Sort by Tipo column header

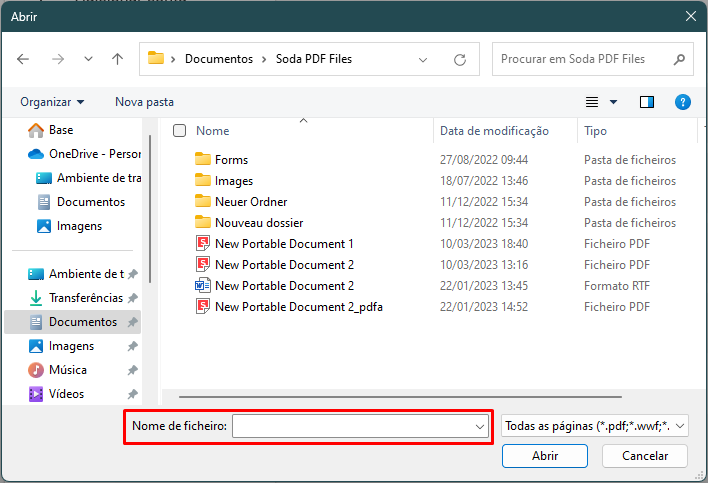595,131
